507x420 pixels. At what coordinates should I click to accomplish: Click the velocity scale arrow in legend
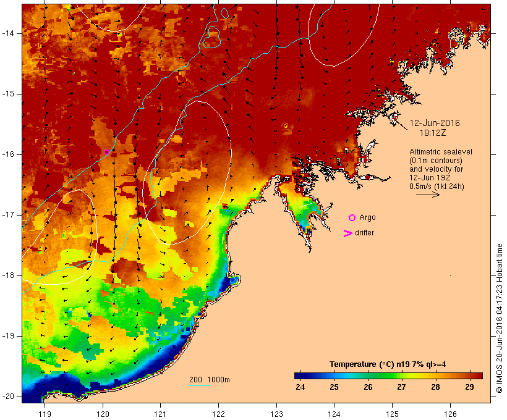pyautogui.click(x=428, y=195)
